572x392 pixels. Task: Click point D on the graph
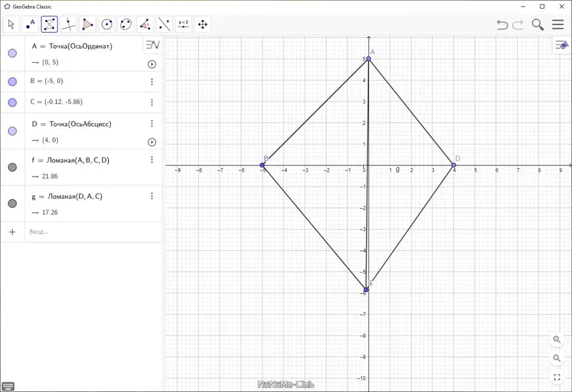click(x=454, y=165)
